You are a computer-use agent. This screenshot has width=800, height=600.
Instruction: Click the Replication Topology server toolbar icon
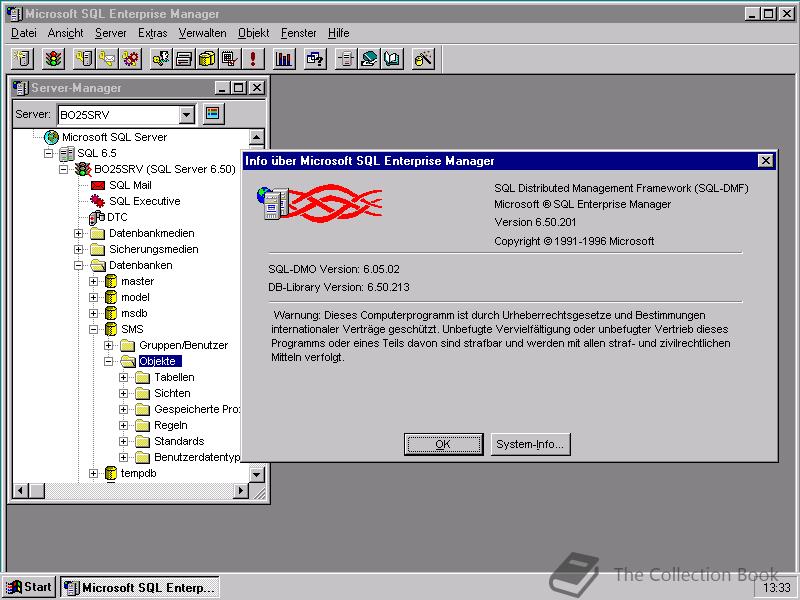point(346,59)
